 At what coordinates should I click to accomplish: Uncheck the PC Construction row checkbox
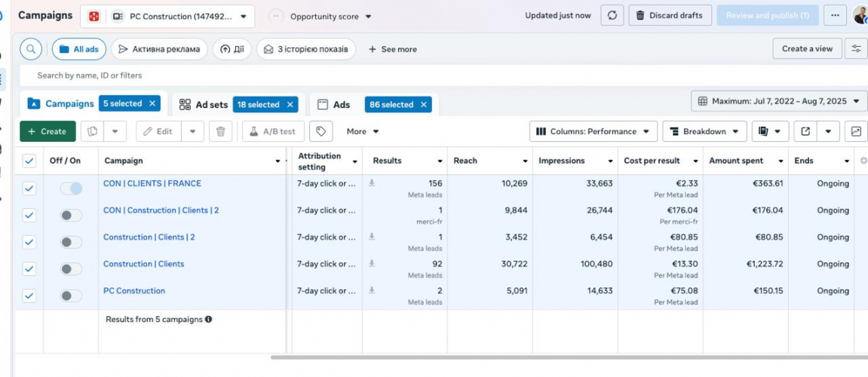click(x=29, y=296)
